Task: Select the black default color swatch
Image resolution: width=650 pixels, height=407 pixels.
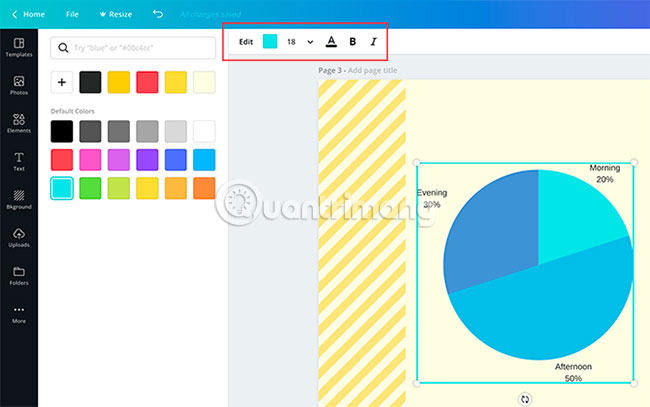Action: pos(62,131)
